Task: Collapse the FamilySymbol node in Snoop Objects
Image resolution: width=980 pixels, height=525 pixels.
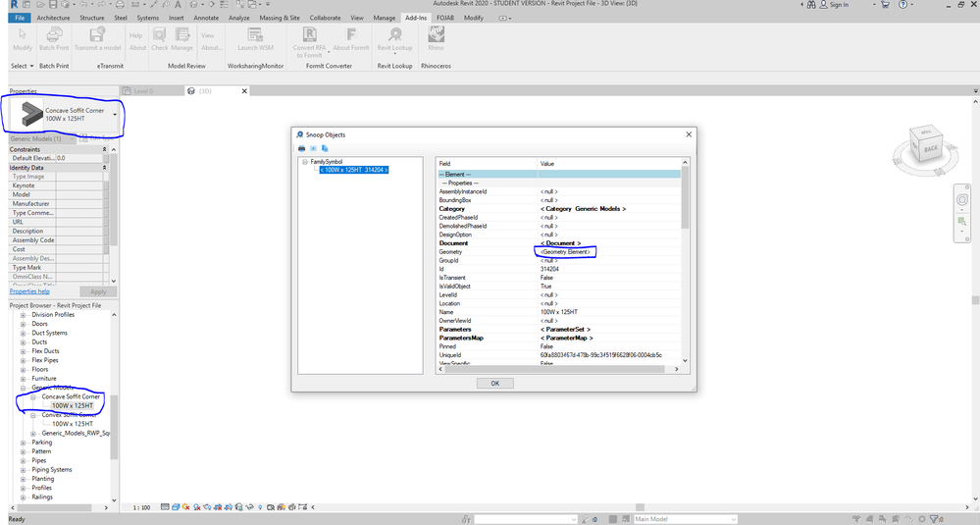Action: (305, 162)
